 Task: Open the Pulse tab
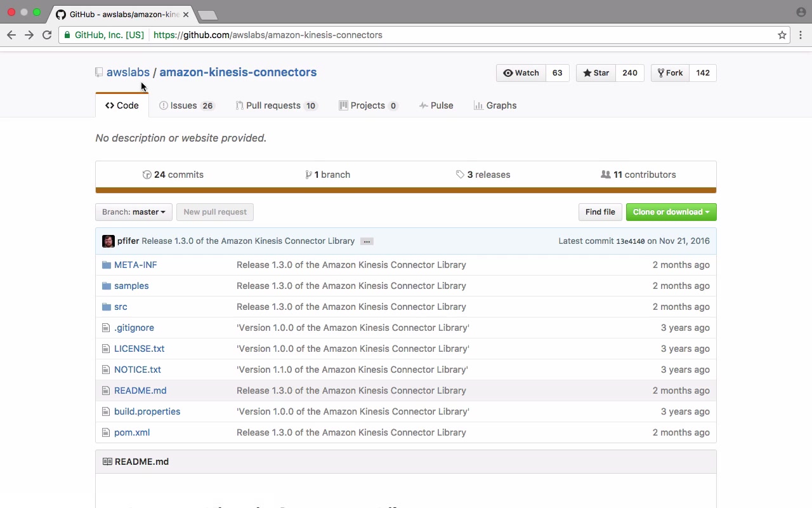point(436,105)
